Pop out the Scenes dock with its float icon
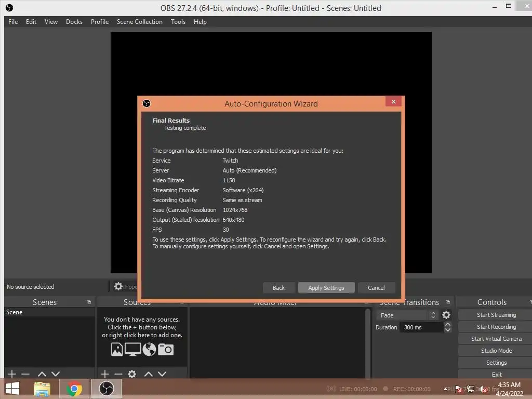This screenshot has width=532, height=399. click(x=89, y=302)
